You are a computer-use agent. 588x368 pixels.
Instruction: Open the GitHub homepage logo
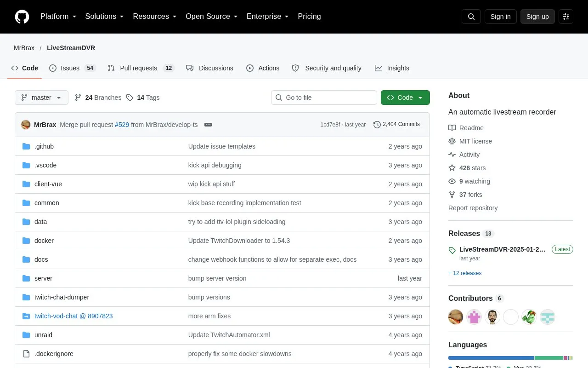22,17
